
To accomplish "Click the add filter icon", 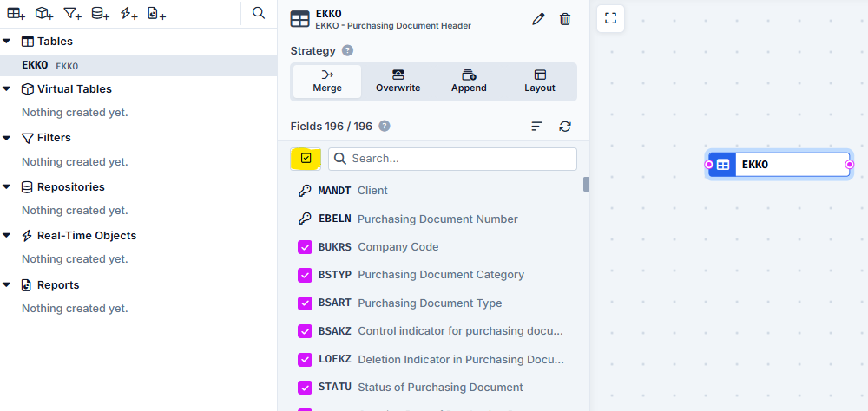I will (73, 13).
